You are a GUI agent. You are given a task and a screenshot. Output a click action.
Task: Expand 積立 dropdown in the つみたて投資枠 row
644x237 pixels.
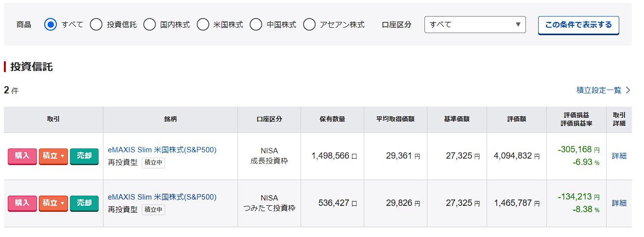pyautogui.click(x=53, y=203)
